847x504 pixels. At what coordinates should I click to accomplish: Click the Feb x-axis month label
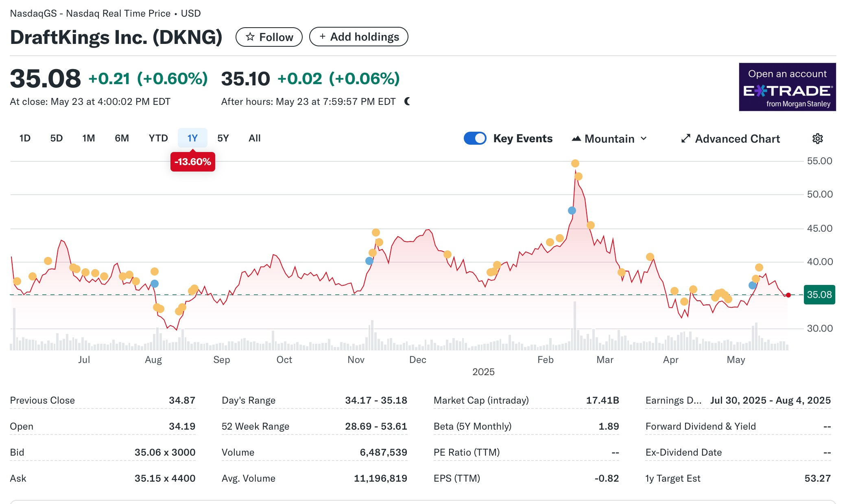(x=545, y=360)
